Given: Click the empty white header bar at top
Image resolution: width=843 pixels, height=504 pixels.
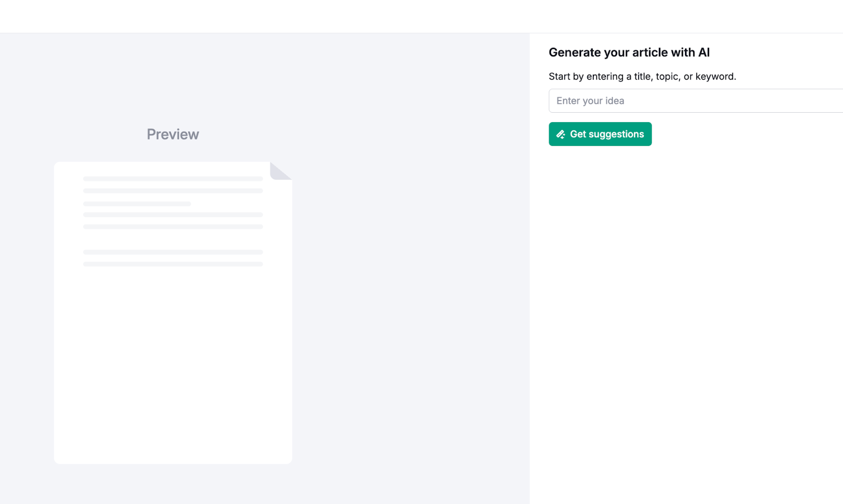Looking at the screenshot, I should click(421, 16).
